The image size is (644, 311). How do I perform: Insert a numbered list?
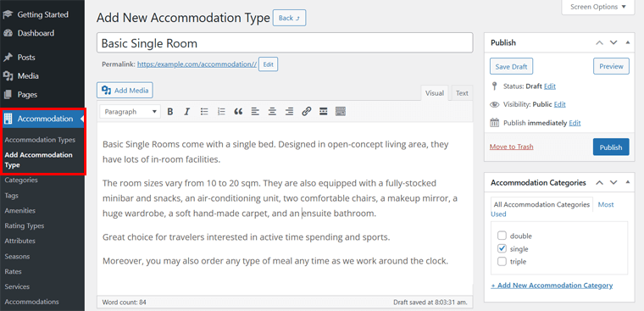pyautogui.click(x=221, y=111)
